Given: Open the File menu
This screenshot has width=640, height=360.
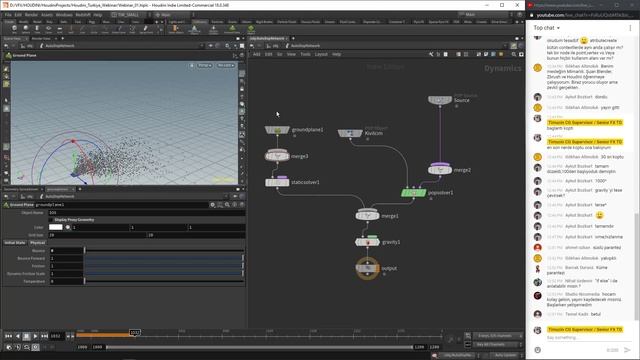Looking at the screenshot, I should pyautogui.click(x=8, y=15).
